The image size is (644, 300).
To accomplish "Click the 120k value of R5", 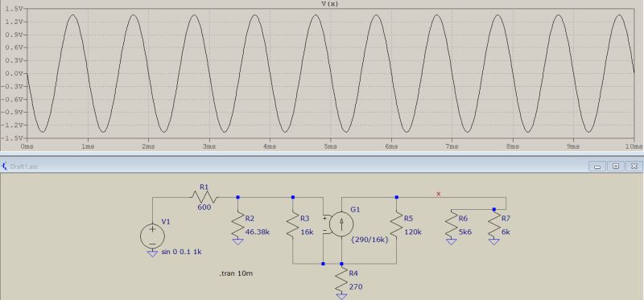I will 413,232.
